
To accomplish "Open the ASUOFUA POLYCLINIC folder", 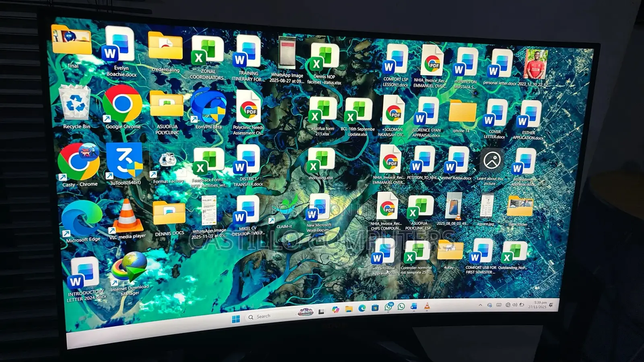I will pos(167,113).
